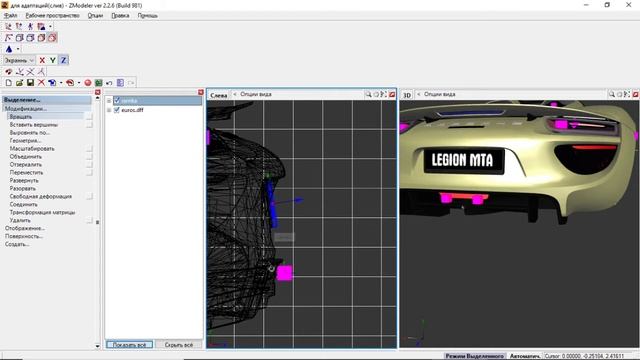Open the Экранные axis space dropdown

(x=19, y=60)
